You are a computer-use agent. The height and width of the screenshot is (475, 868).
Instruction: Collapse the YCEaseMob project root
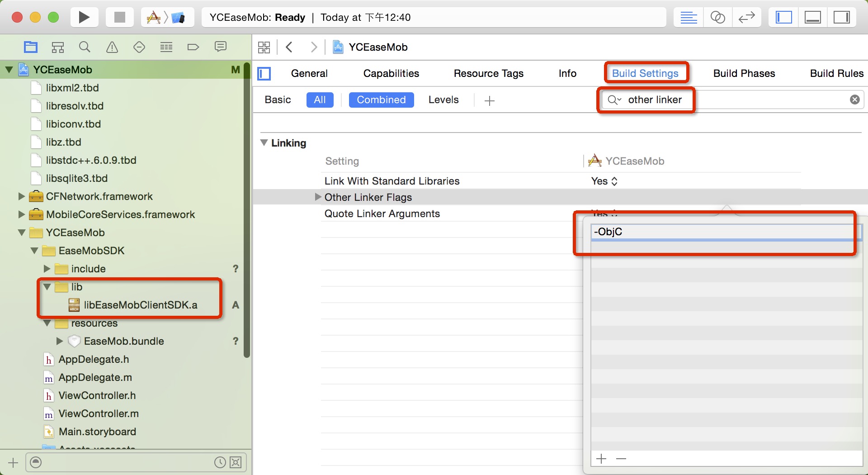pyautogui.click(x=9, y=70)
